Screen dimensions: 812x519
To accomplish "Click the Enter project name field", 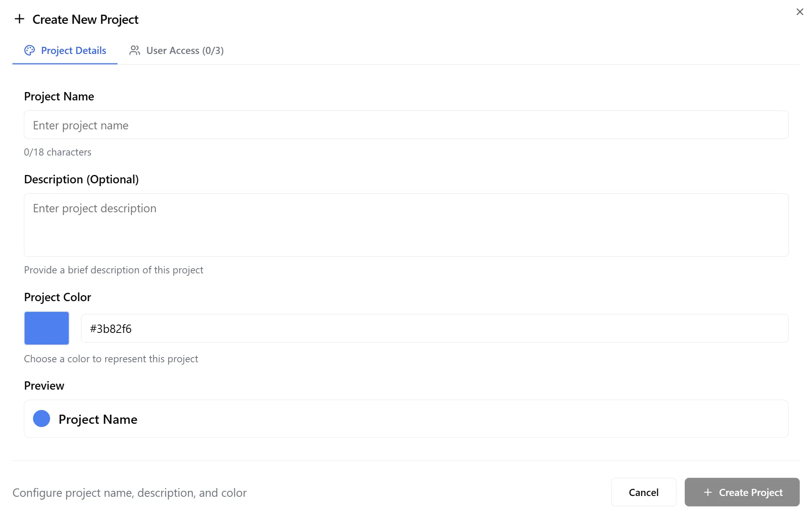I will coord(406,125).
